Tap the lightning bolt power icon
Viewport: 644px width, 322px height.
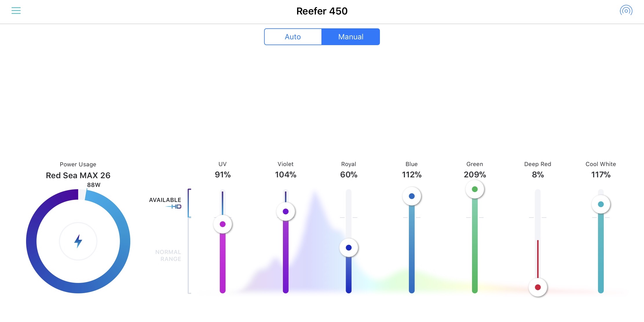coord(78,241)
